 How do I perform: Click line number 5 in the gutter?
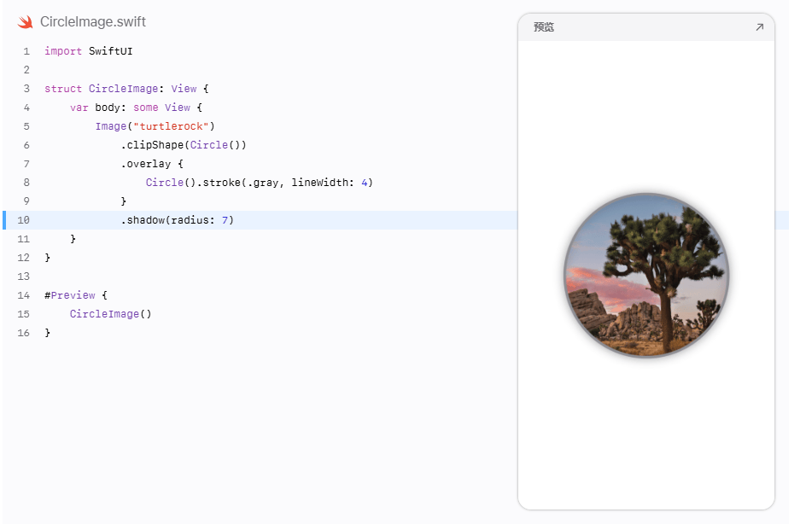(26, 126)
